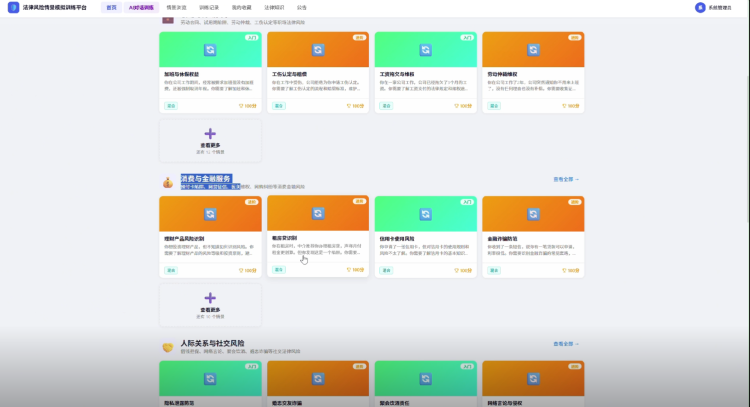Click level badge on 工伤认定与赔偿 card
The image size is (750, 407).
pyautogui.click(x=359, y=37)
